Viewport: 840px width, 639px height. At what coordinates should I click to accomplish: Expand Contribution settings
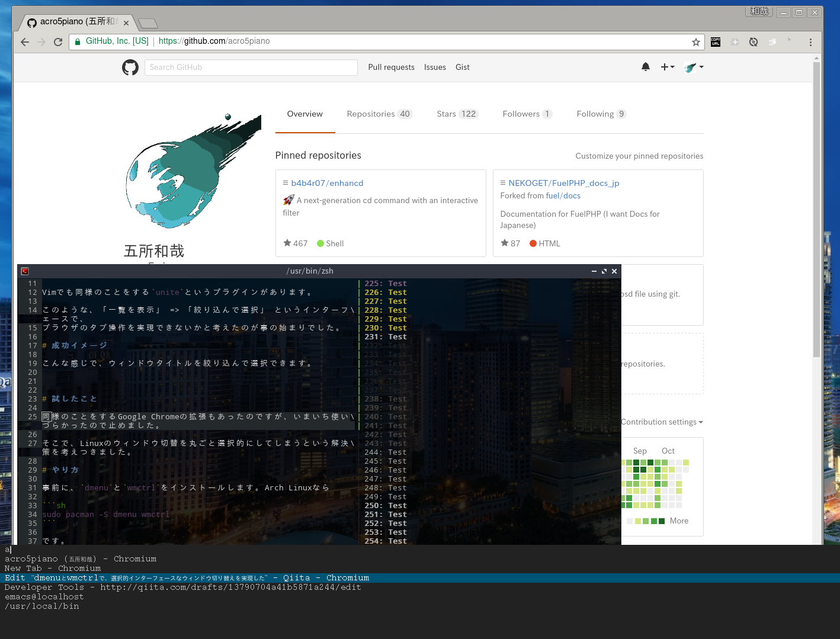662,422
